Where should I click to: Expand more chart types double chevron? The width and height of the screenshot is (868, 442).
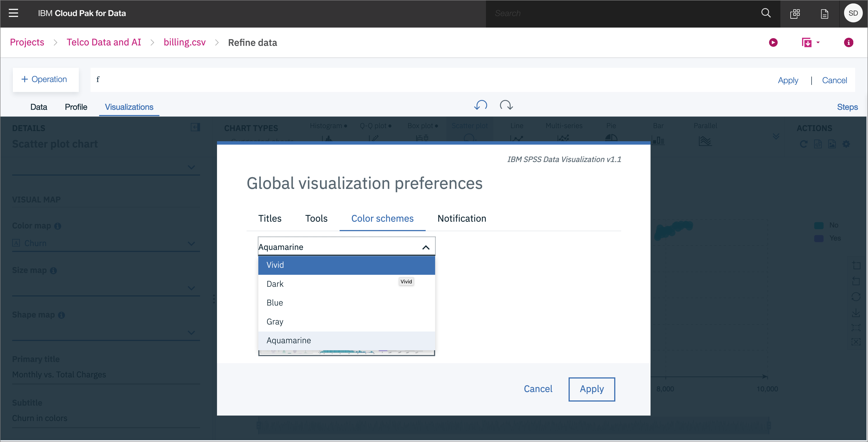point(776,136)
